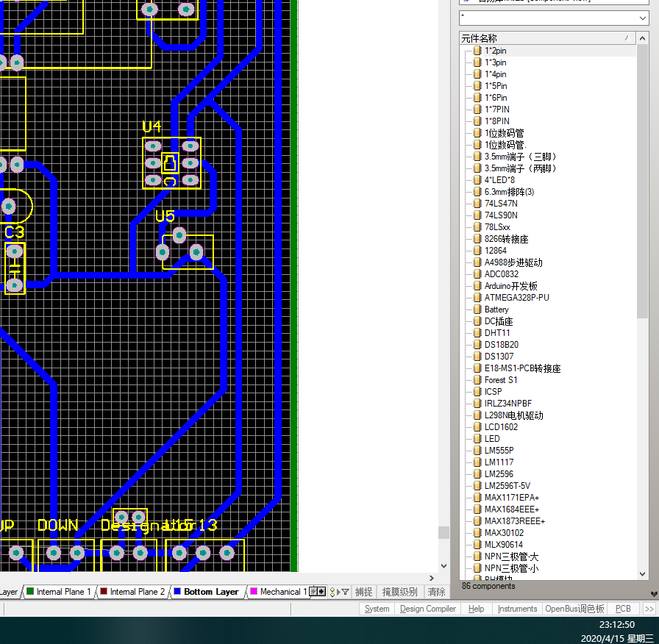Viewport: 659px width, 644px height.
Task: Click PCB canvas horizontal scroll right arrow
Action: point(432,578)
